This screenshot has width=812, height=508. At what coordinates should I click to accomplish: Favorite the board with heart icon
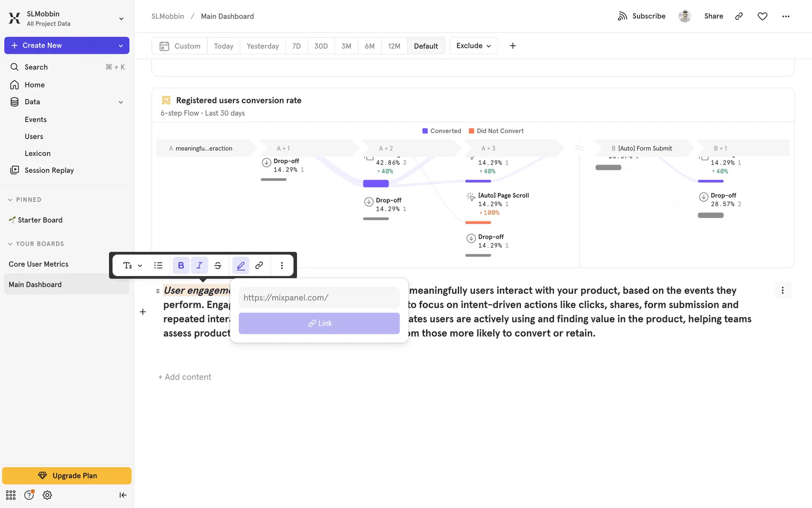[762, 16]
